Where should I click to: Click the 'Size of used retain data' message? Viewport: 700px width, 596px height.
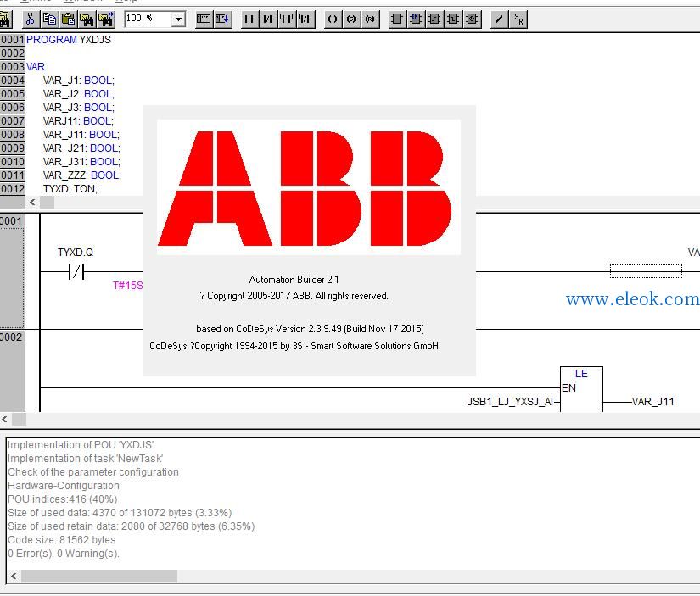pos(132,526)
